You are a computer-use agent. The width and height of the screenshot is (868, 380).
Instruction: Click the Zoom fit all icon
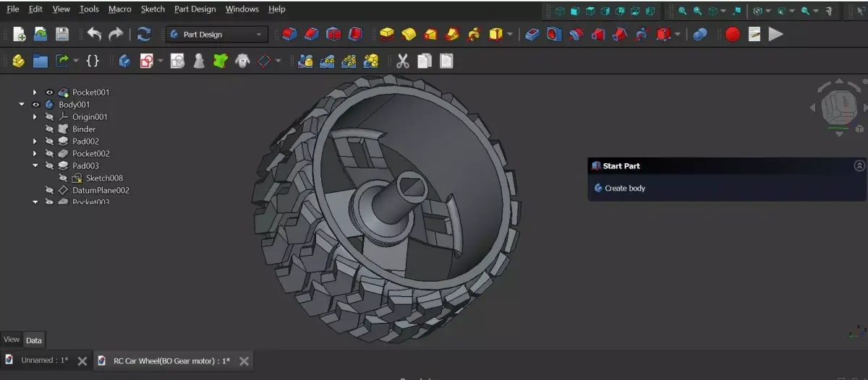681,11
